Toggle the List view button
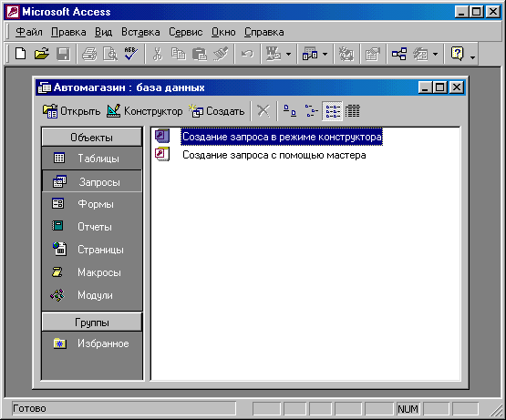This screenshot has height=420, width=506. 333,111
